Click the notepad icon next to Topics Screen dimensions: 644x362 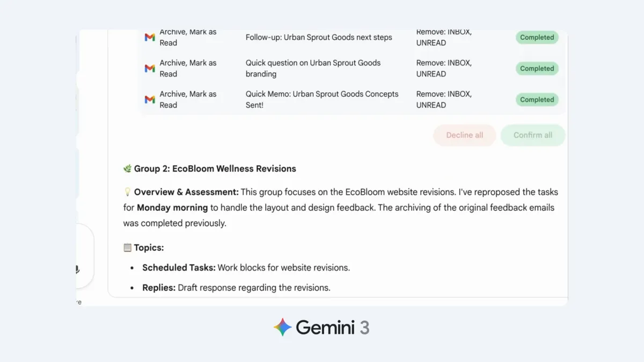coord(127,247)
